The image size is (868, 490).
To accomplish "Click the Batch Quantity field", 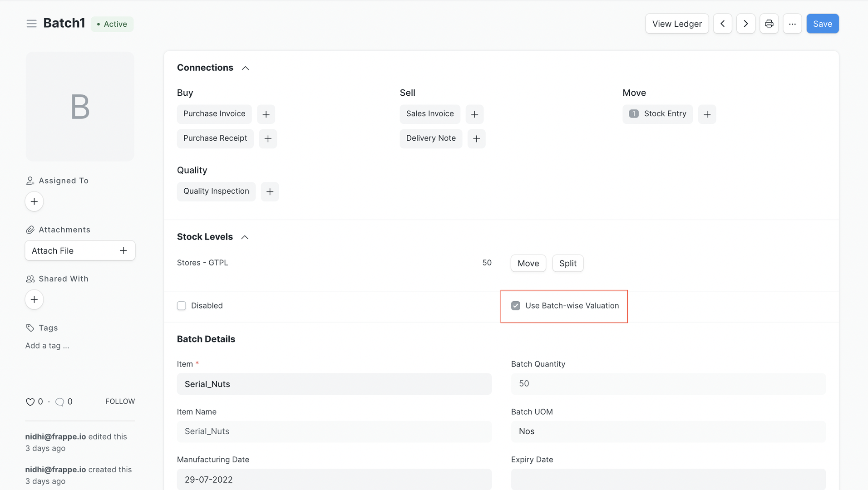I will [x=668, y=384].
